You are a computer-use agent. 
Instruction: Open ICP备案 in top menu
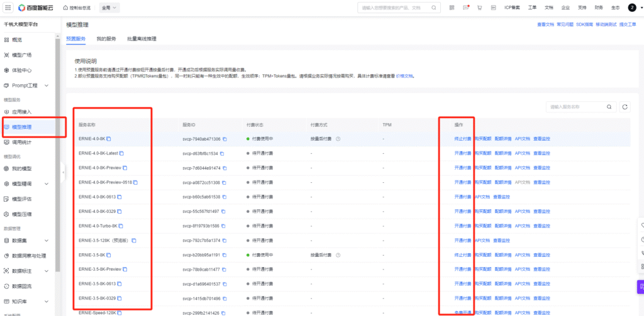click(512, 8)
